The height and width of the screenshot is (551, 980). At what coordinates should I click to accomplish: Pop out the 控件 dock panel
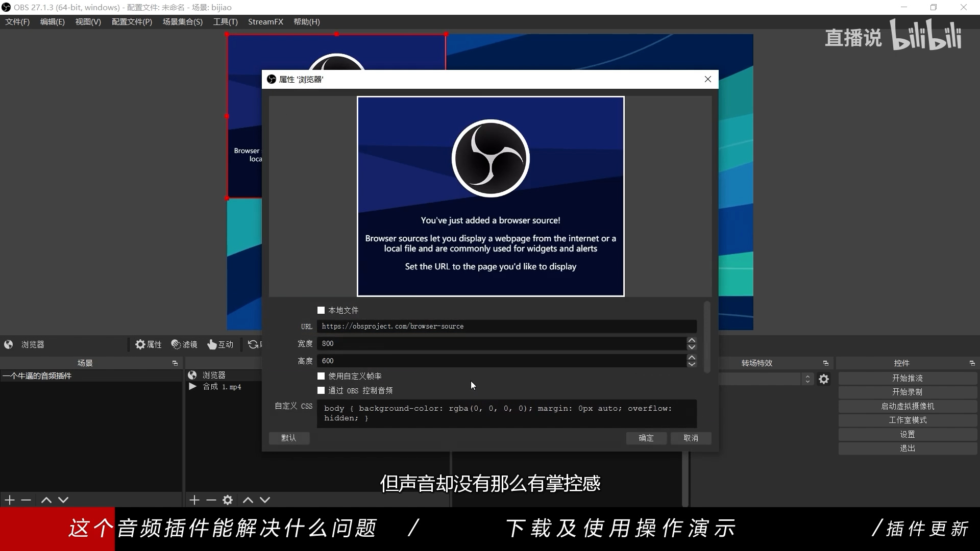pos(972,363)
